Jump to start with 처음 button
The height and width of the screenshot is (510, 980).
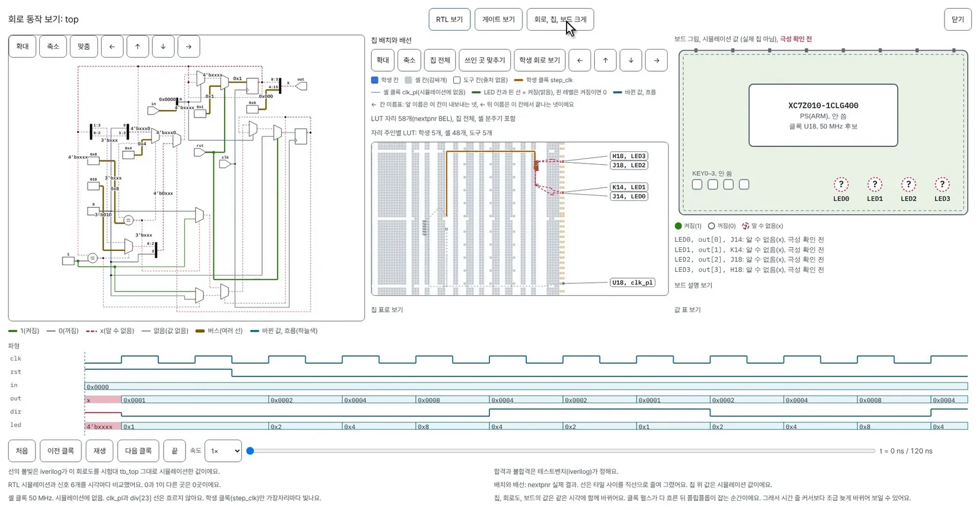click(x=22, y=451)
